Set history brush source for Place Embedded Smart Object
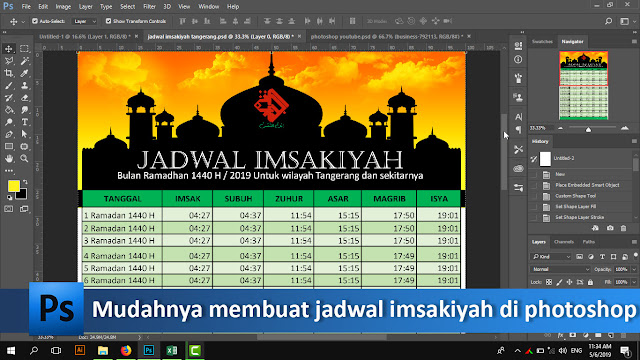640x360 pixels. click(534, 185)
